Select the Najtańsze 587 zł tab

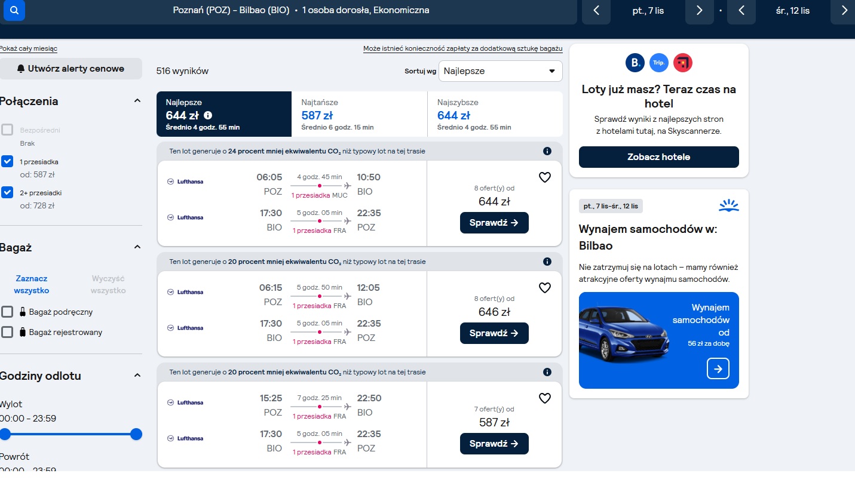point(360,114)
